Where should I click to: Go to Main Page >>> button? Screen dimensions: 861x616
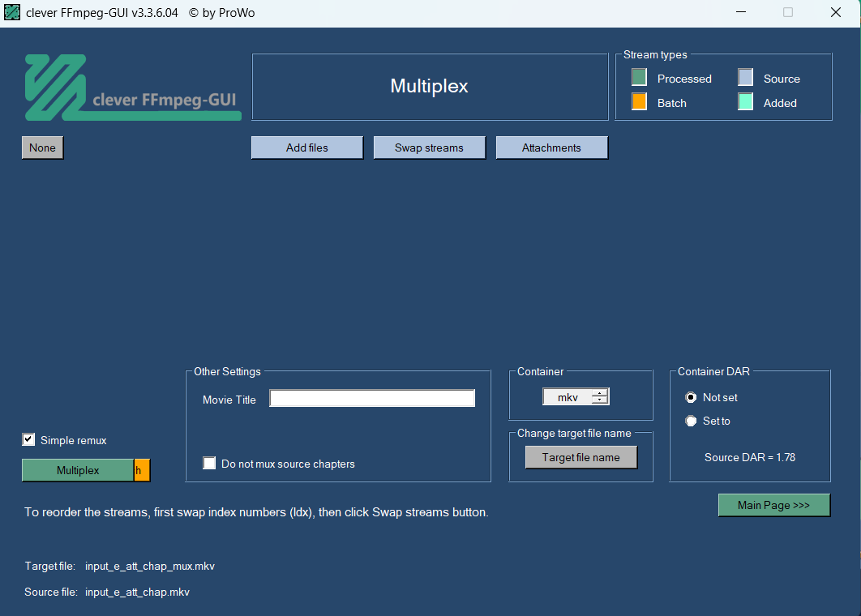tap(774, 505)
